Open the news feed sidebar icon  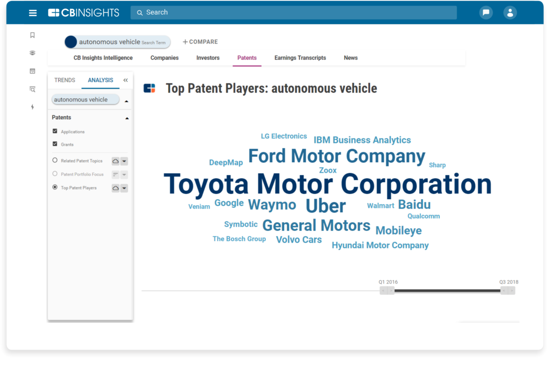coord(33,71)
